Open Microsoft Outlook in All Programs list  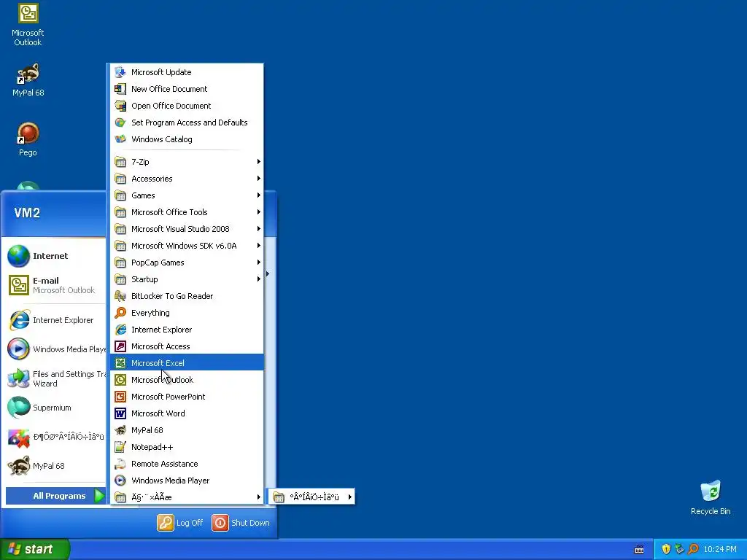[187, 380]
